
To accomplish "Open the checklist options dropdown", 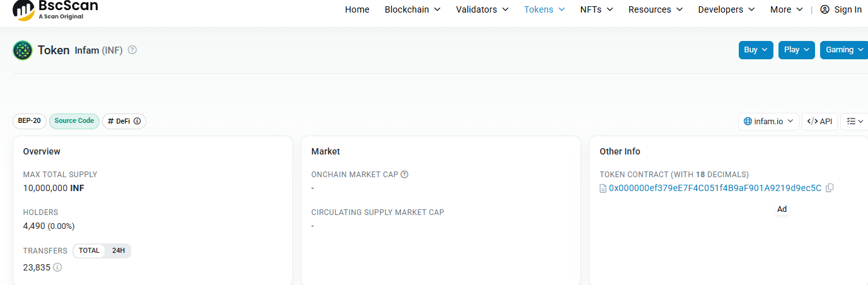I will (854, 121).
